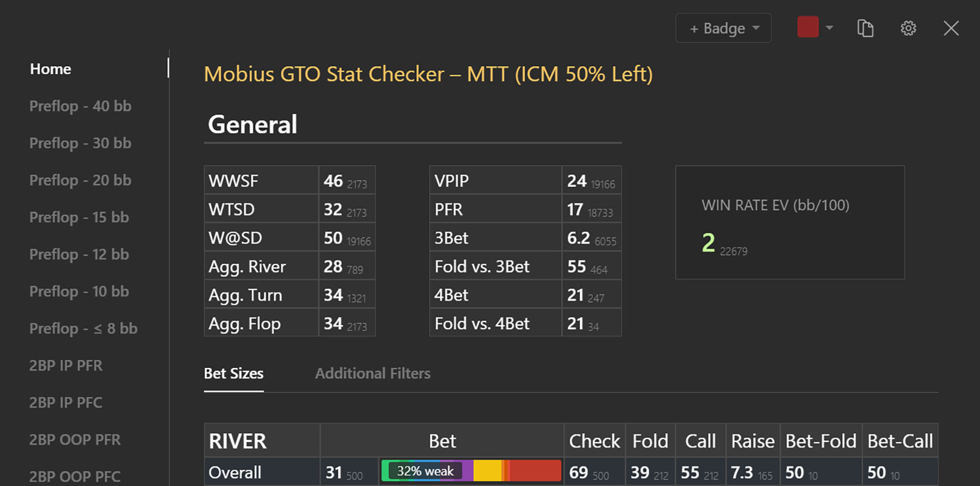Go to Home in sidebar

[50, 69]
